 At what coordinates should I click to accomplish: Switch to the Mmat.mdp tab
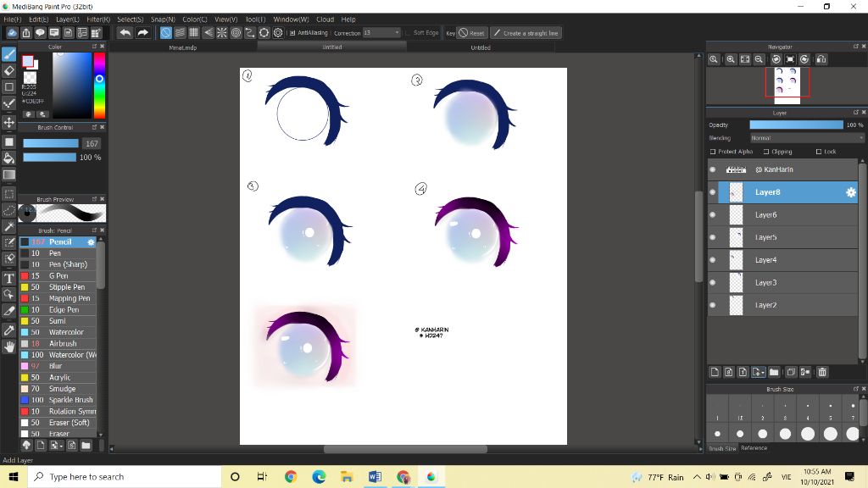coord(183,47)
